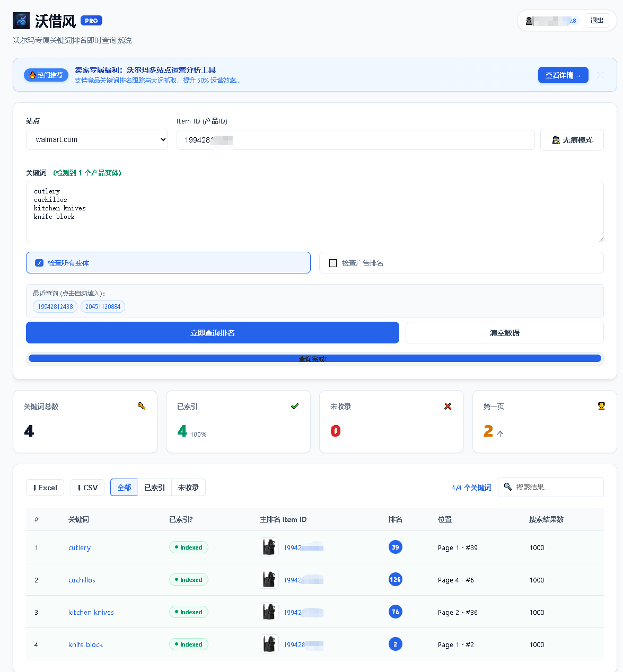This screenshot has height=672, width=623.
Task: Focus the Item ID input field
Action: tap(355, 140)
